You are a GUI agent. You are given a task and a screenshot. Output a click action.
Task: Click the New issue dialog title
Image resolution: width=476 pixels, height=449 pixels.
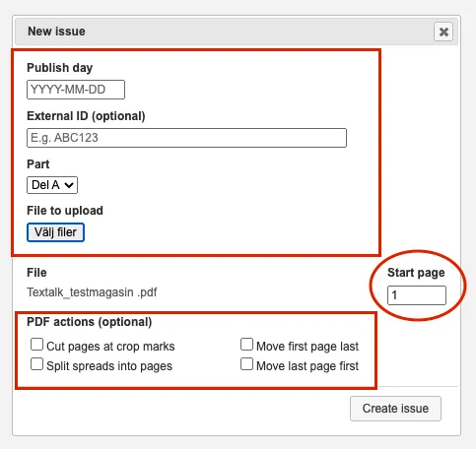[x=56, y=32]
